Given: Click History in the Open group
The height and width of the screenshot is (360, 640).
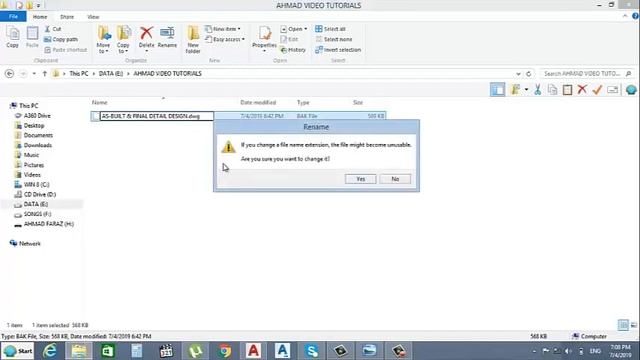Looking at the screenshot, I should point(293,50).
